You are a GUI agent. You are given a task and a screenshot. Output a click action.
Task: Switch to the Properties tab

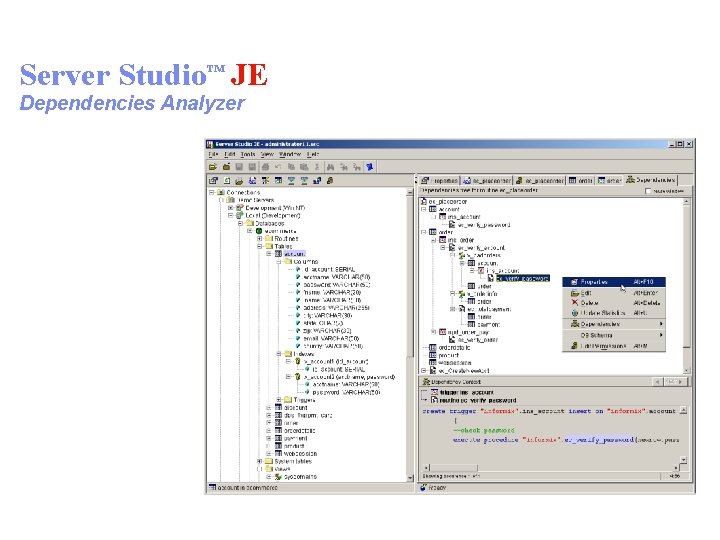point(440,180)
